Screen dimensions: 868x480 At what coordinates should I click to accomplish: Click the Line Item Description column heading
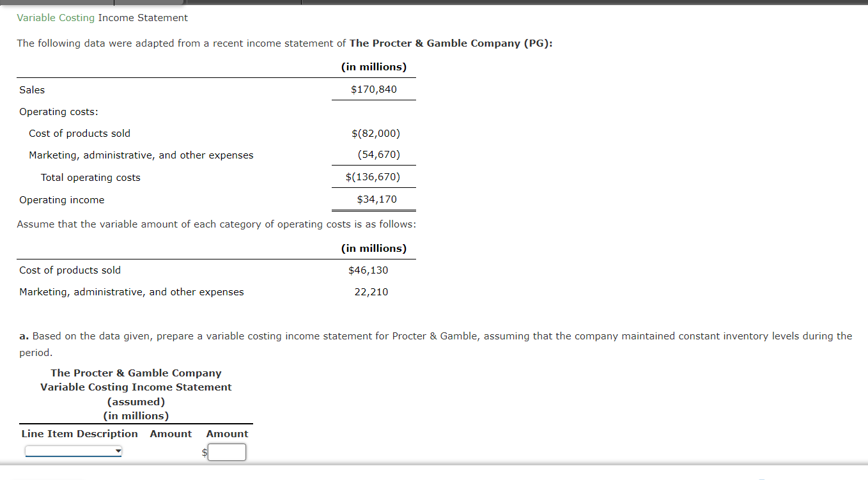tap(79, 433)
